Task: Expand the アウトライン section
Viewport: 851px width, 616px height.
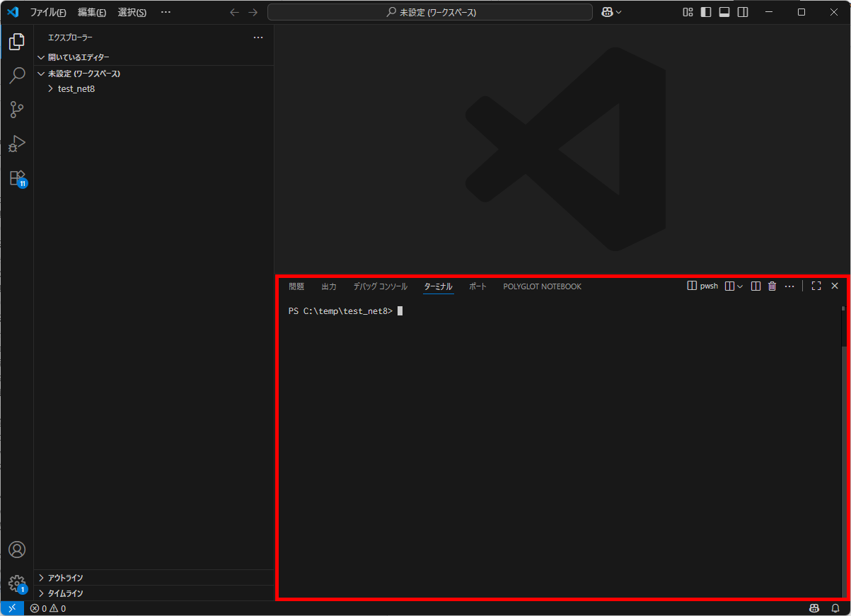Action: pyautogui.click(x=65, y=578)
